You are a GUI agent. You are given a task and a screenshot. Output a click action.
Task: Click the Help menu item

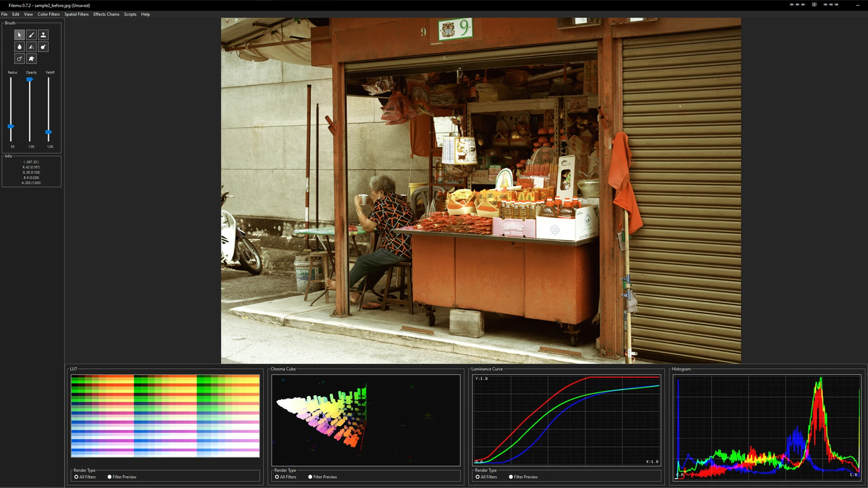pyautogui.click(x=146, y=14)
